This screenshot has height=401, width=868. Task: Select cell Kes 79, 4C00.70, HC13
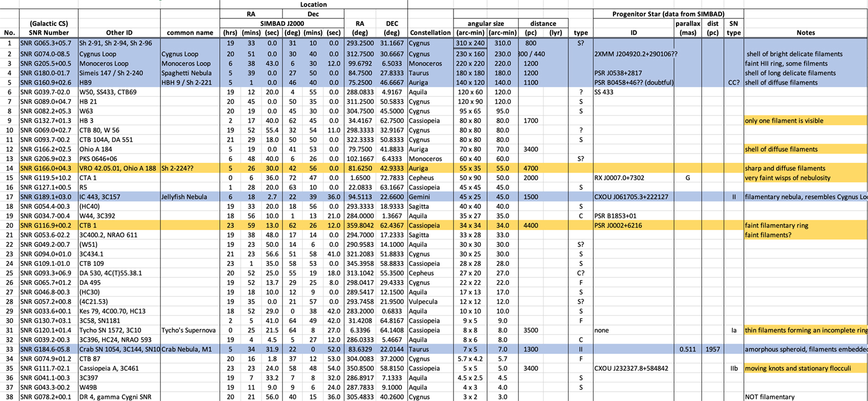pyautogui.click(x=119, y=311)
